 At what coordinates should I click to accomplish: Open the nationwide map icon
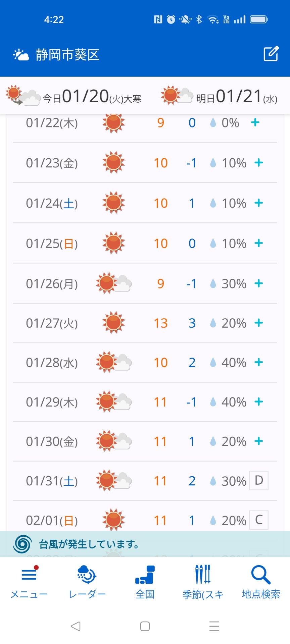[x=145, y=574]
